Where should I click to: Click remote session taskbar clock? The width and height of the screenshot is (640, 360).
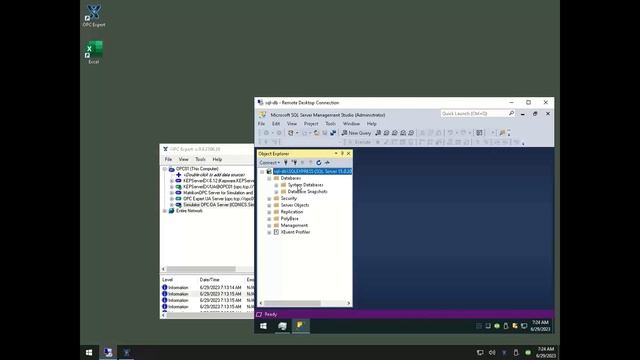(x=540, y=326)
